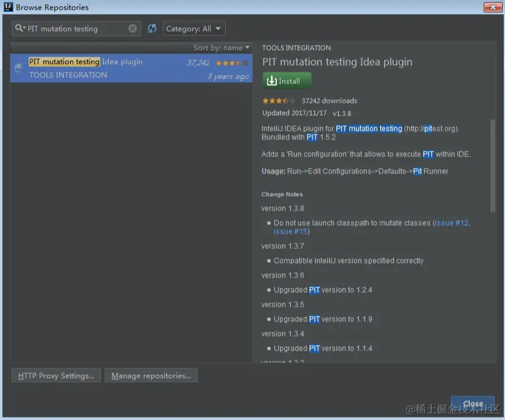
Task: Click 'Change Notes' heading
Action: pyautogui.click(x=282, y=194)
